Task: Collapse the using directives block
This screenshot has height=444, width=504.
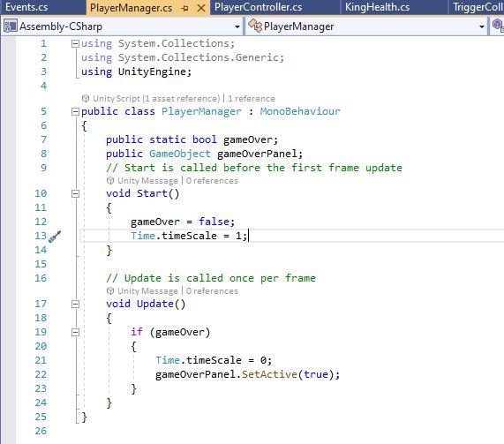Action: click(x=75, y=43)
